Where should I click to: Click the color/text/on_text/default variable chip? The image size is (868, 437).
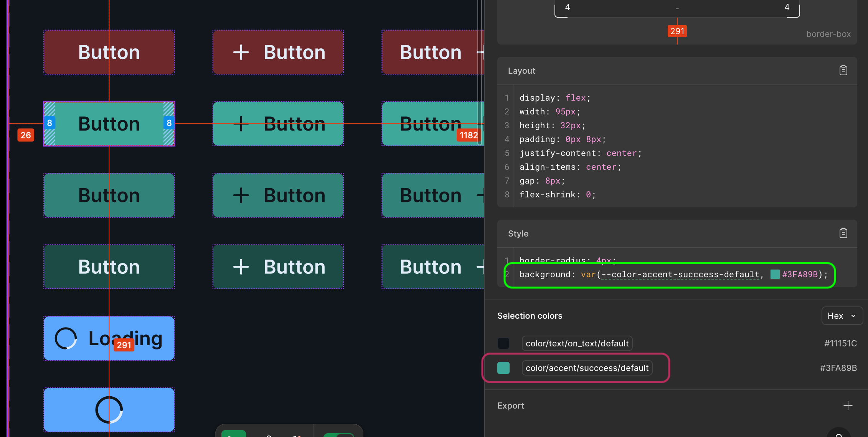[x=577, y=343]
